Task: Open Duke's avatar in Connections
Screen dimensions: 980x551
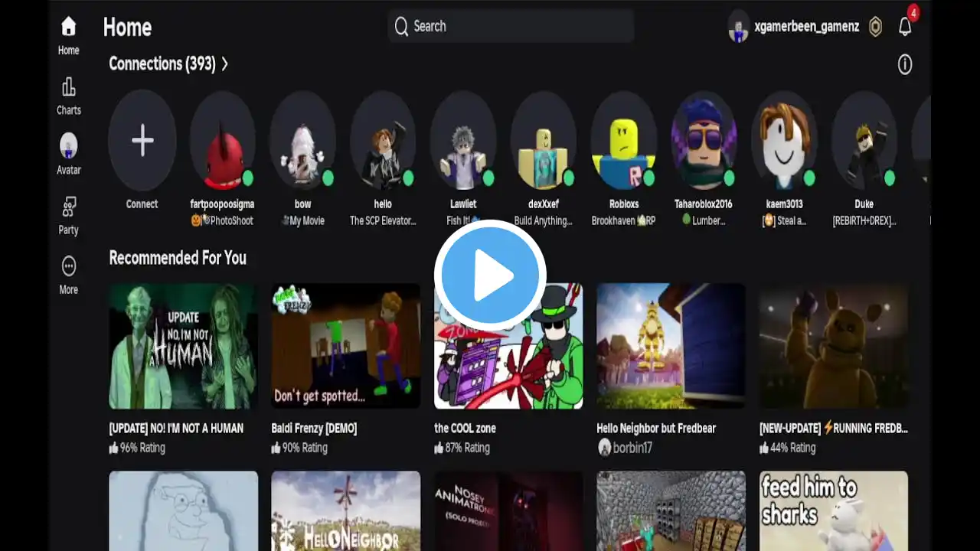Action: [x=864, y=140]
